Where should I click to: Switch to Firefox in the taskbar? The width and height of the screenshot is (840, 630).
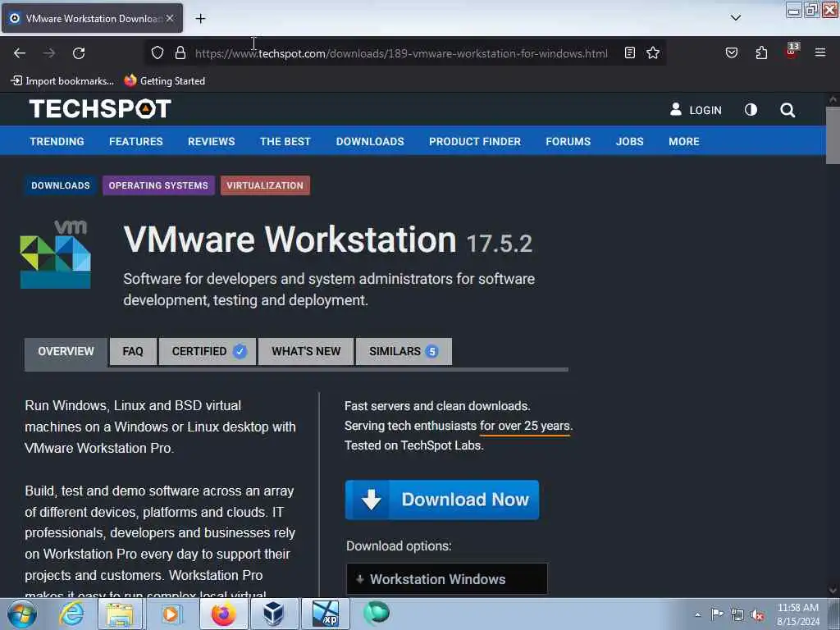coord(223,614)
